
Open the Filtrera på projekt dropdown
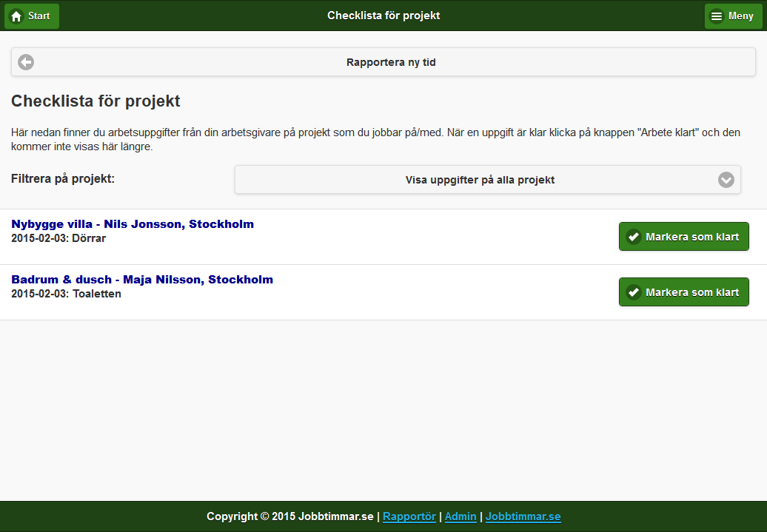[x=487, y=180]
